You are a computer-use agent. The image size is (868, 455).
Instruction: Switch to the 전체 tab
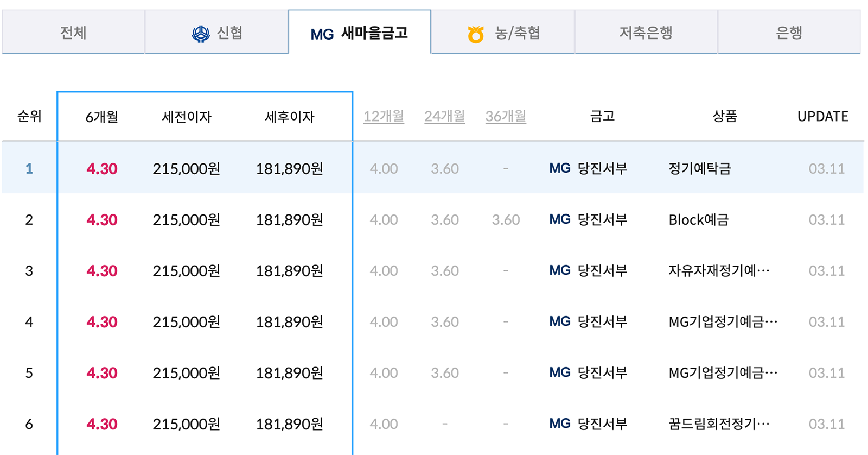tap(73, 33)
